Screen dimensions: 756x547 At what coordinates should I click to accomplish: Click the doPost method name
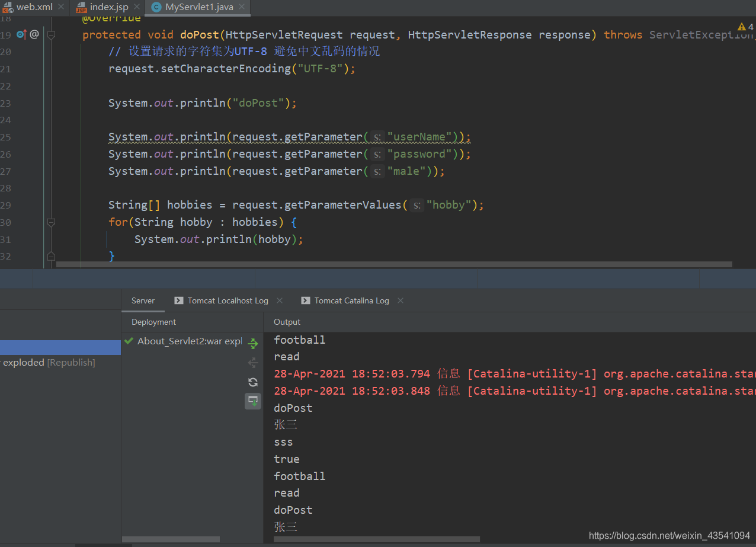199,35
